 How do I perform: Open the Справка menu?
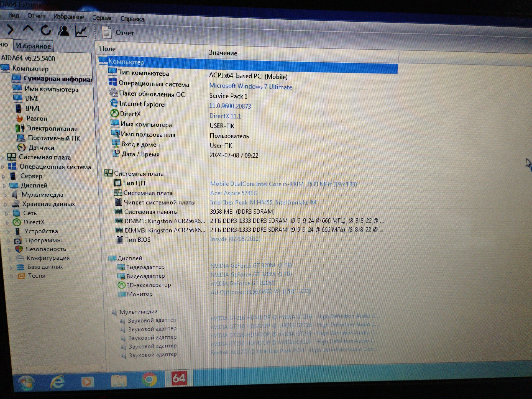(x=132, y=19)
